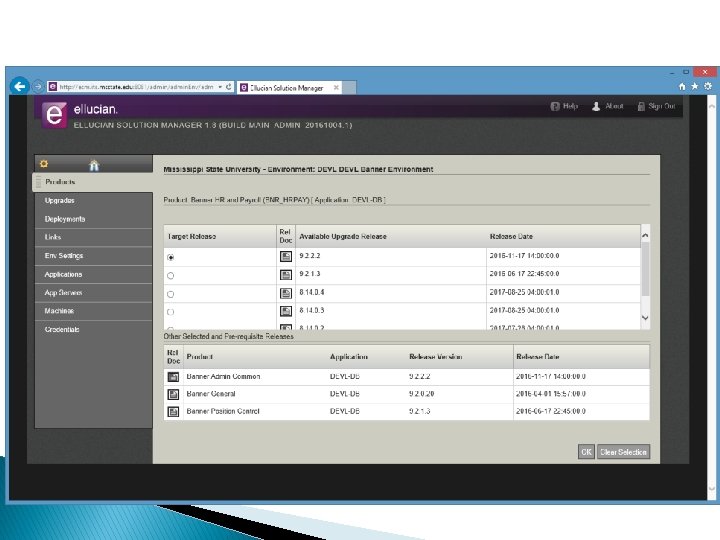720x540 pixels.
Task: Click the sidebar settings gear icon
Action: [44, 163]
